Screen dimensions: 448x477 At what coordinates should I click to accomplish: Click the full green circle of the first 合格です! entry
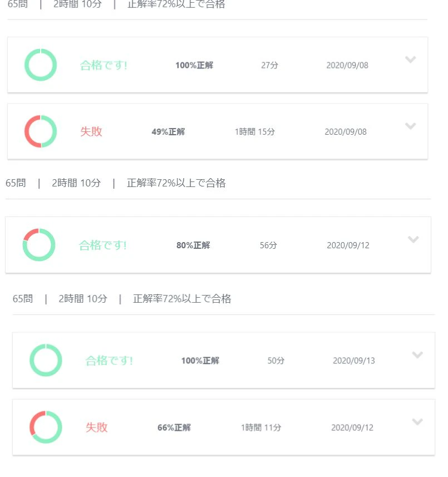tap(41, 65)
